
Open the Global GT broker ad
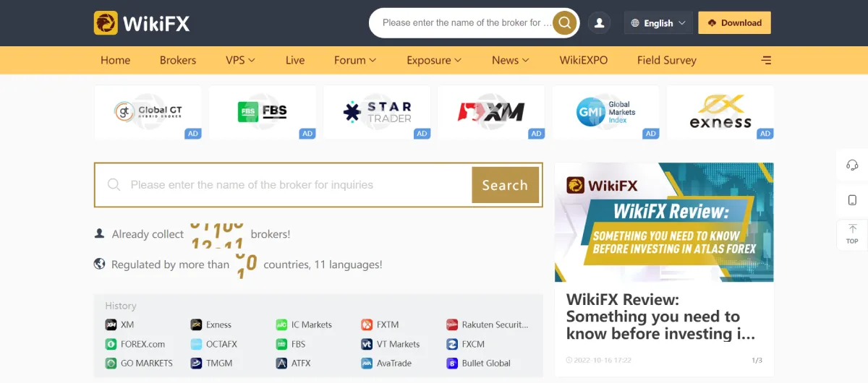click(148, 112)
